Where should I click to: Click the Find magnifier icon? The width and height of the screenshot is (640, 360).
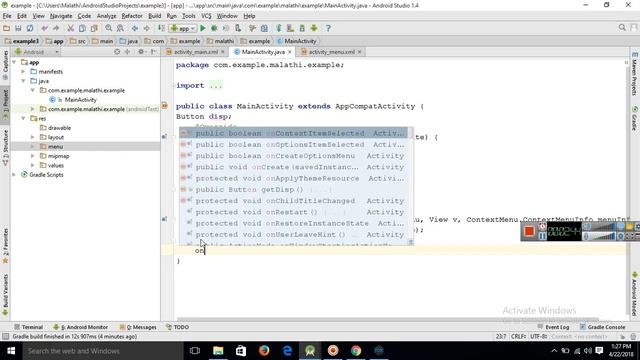tap(109, 28)
